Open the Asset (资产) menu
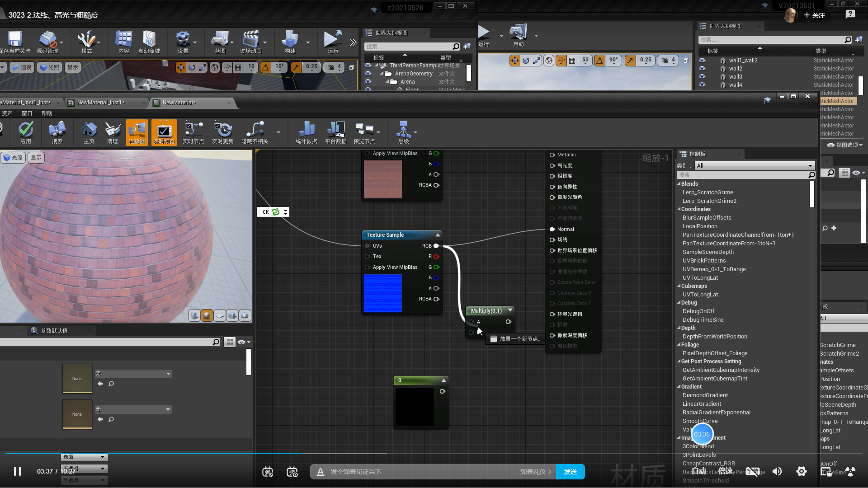 pyautogui.click(x=7, y=113)
